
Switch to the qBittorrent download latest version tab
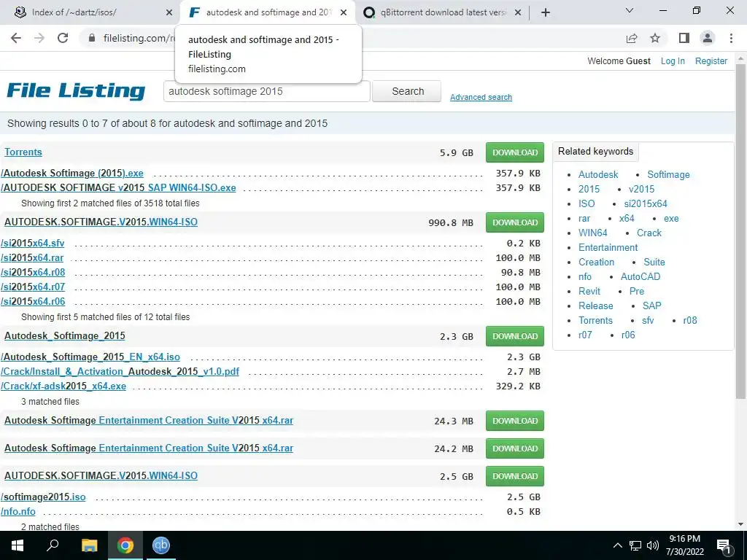[443, 12]
